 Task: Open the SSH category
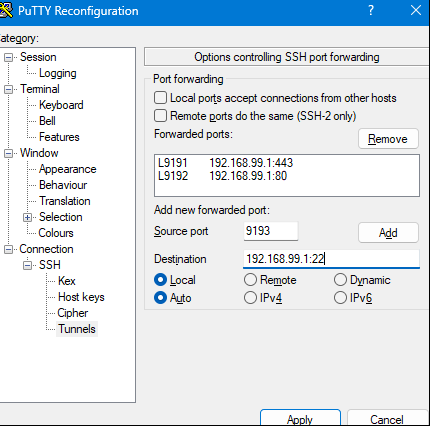click(50, 265)
